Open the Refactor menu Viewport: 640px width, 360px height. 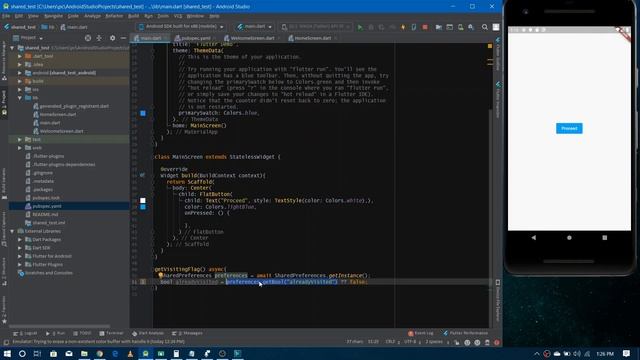114,16
